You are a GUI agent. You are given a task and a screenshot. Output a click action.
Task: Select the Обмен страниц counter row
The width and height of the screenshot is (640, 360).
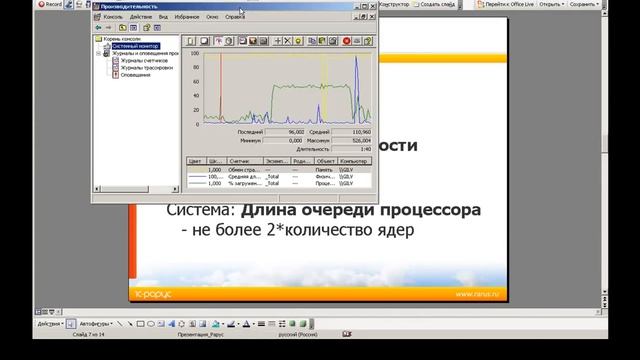[x=279, y=170]
